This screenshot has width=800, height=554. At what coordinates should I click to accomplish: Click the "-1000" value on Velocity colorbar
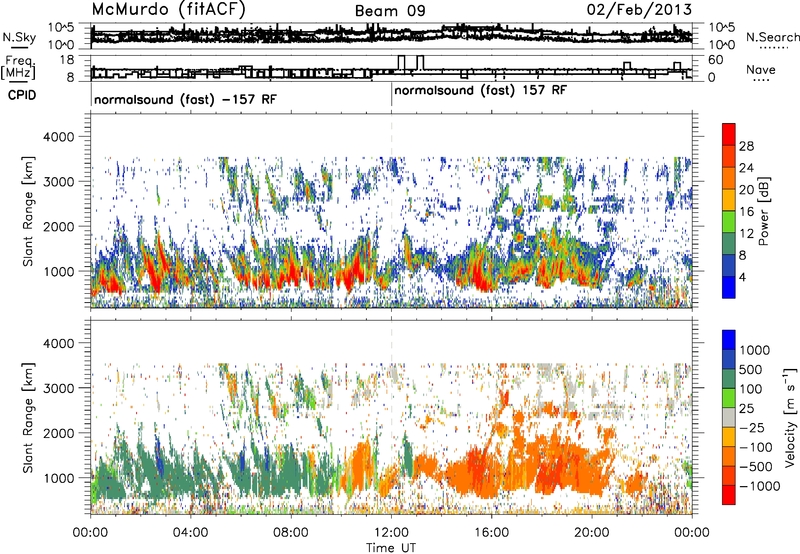coord(759,486)
